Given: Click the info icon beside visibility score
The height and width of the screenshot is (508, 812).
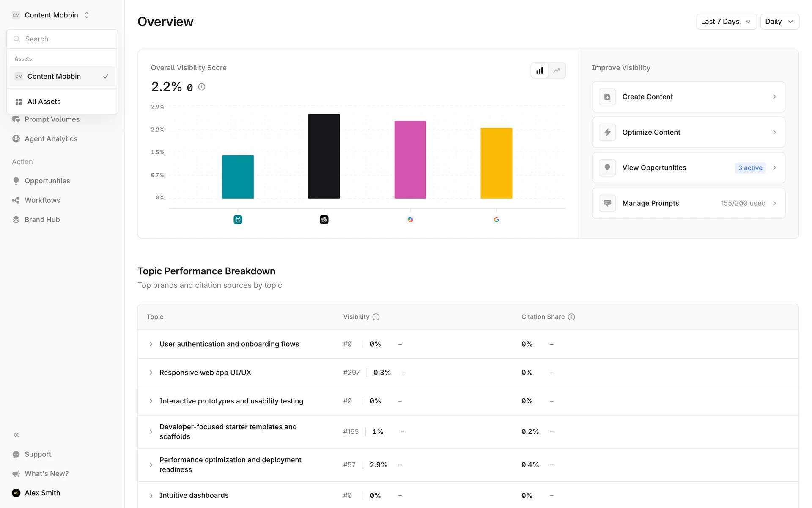Looking at the screenshot, I should click(x=202, y=87).
